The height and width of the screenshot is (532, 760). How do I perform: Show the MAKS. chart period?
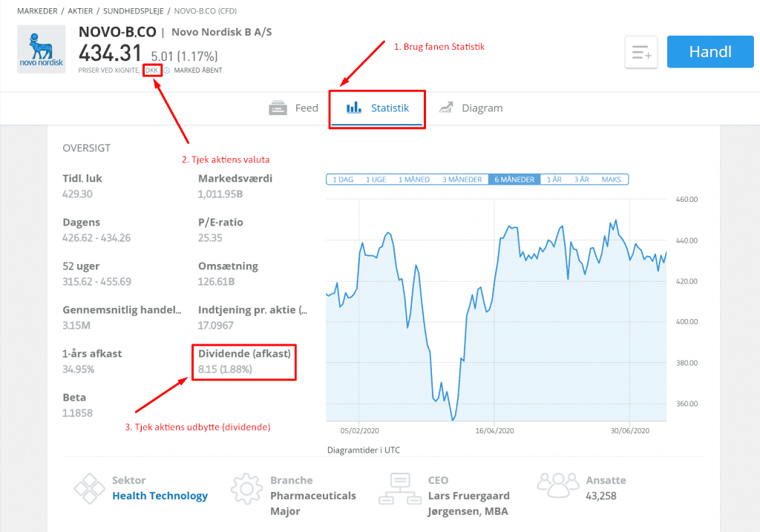[612, 180]
